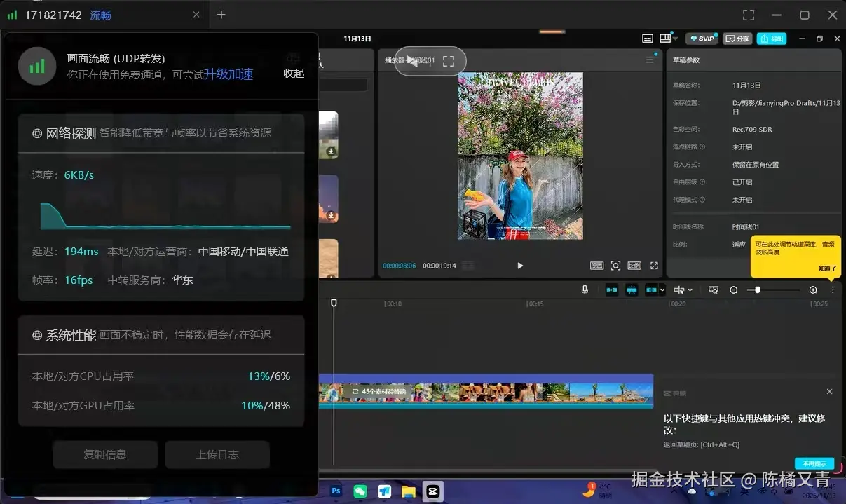This screenshot has height=504, width=846.
Task: Expand the player to fullscreen
Action: point(654,266)
